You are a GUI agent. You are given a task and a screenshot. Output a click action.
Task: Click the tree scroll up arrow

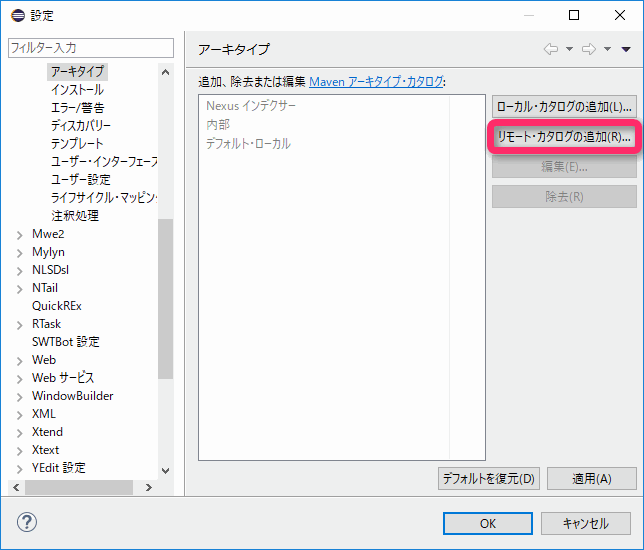166,72
